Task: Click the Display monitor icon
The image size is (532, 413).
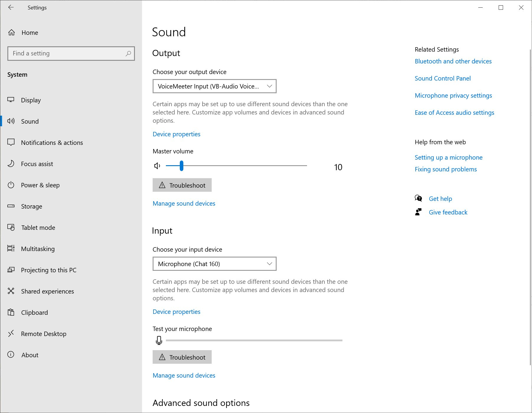Action: pyautogui.click(x=11, y=100)
